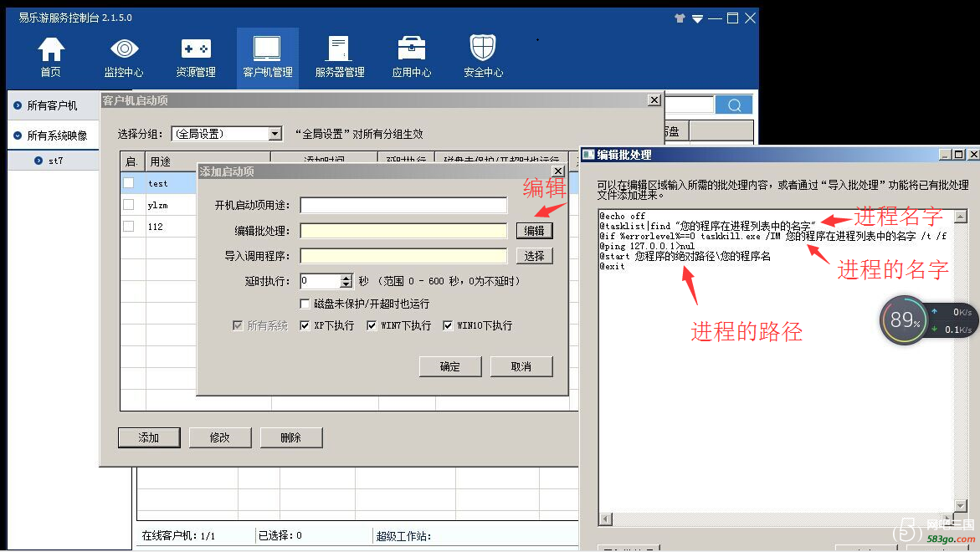Toggle WIN7下执行 checkbox
The image size is (980, 552).
point(372,325)
